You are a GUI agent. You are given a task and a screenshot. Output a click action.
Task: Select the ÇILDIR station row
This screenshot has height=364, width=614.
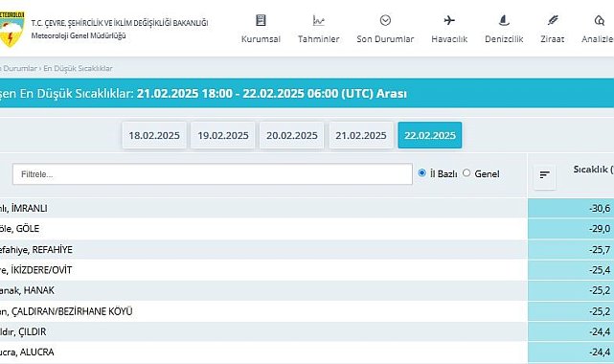click(263, 331)
